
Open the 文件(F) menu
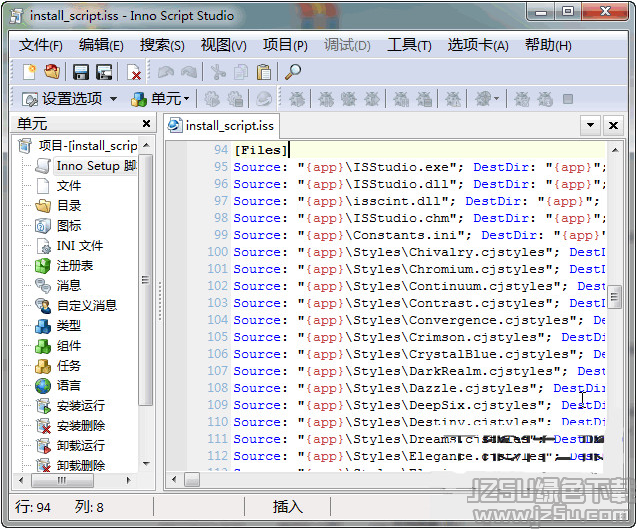point(41,45)
